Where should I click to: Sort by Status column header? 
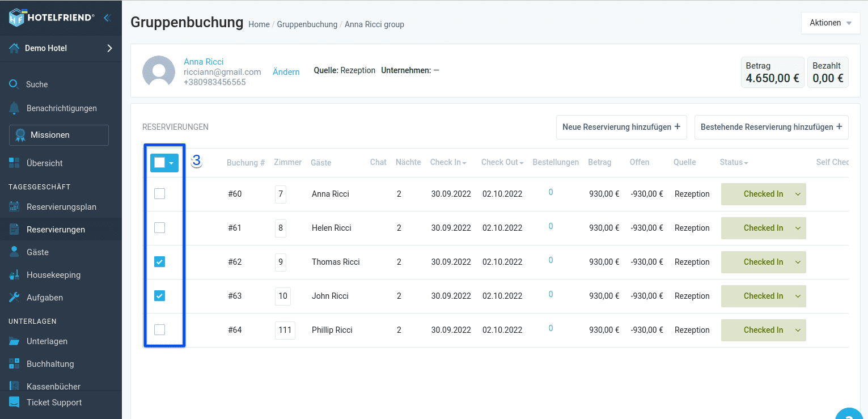(734, 162)
